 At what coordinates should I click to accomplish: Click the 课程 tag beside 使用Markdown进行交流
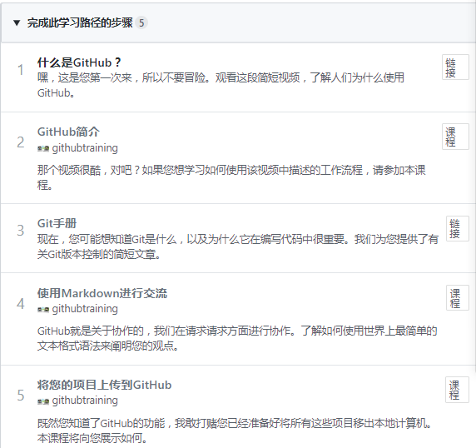(457, 297)
